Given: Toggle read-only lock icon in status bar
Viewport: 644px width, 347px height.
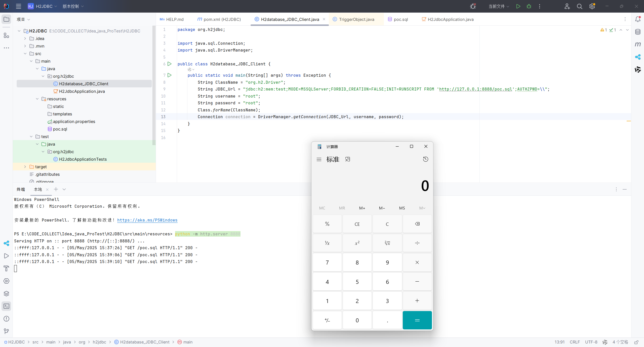Looking at the screenshot, I should tap(636, 342).
